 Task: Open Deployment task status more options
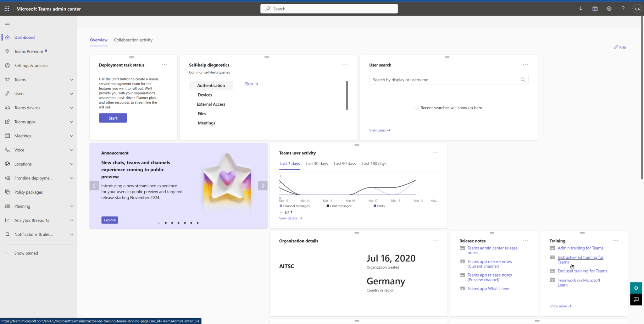165,64
